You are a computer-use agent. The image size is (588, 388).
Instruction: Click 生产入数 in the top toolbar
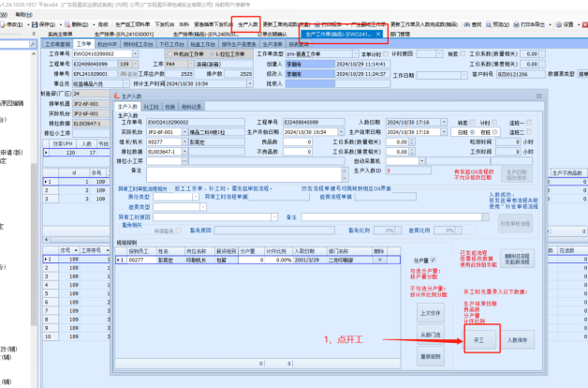click(248, 24)
